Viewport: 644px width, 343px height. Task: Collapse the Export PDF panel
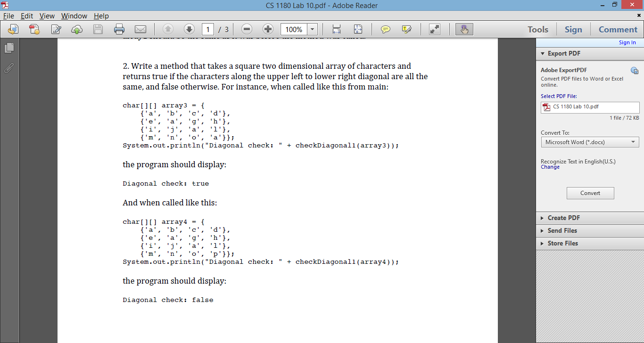pyautogui.click(x=542, y=53)
